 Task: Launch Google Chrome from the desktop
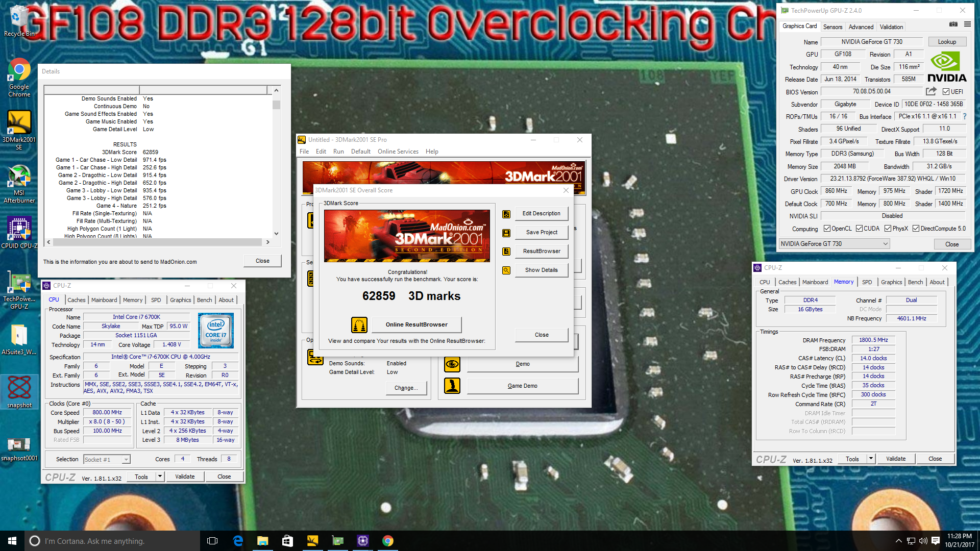tap(19, 77)
